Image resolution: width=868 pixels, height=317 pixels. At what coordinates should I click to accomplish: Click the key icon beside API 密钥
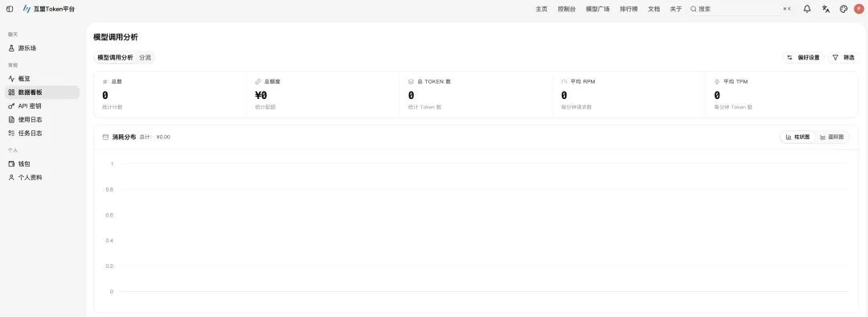coord(11,106)
